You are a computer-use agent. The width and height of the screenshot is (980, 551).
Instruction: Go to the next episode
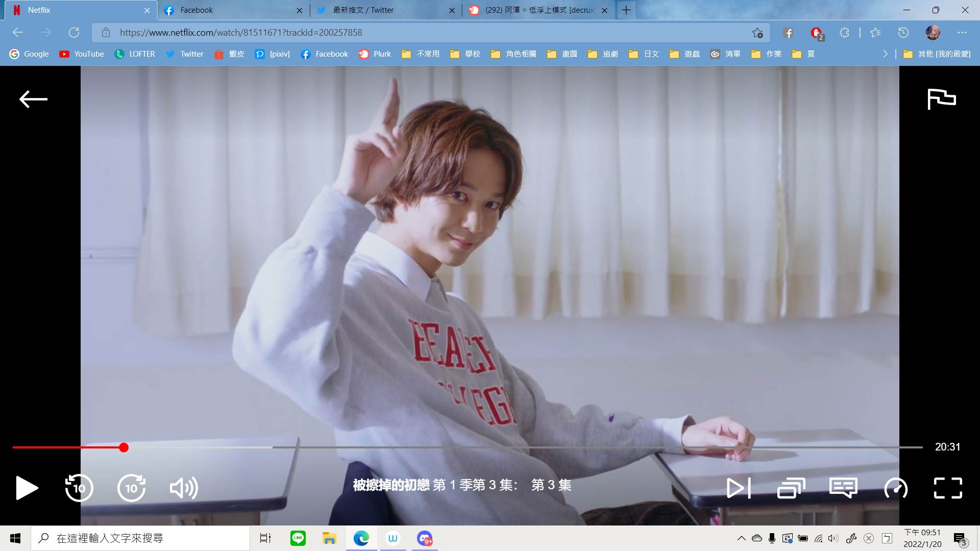coord(739,488)
